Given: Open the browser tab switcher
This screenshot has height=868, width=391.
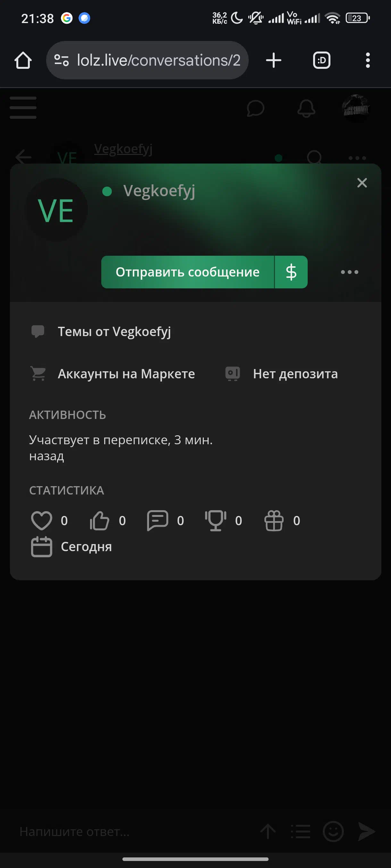Looking at the screenshot, I should 321,60.
